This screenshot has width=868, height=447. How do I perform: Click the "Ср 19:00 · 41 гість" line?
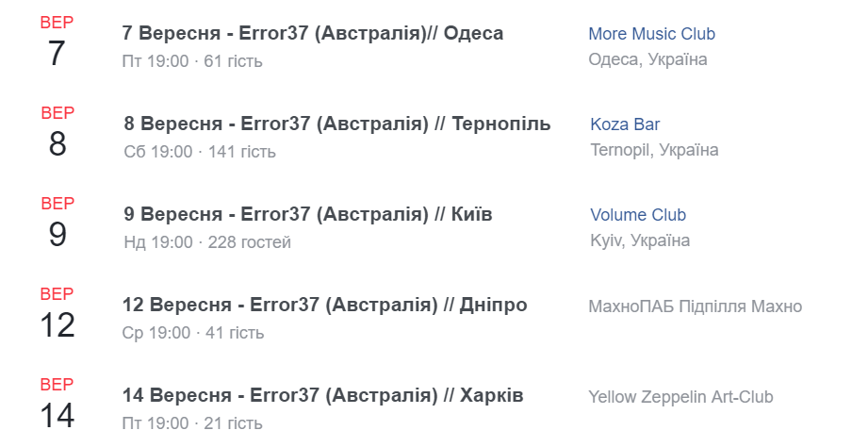coord(192,333)
